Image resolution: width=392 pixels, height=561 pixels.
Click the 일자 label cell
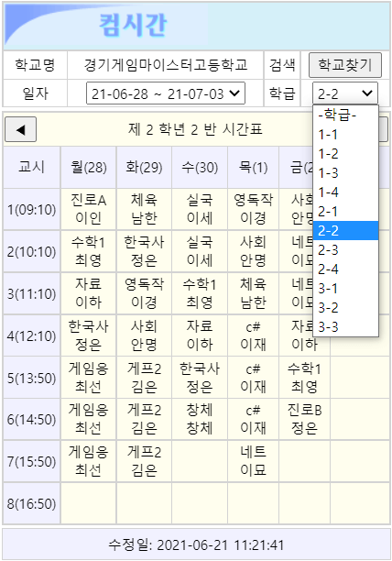pyautogui.click(x=35, y=93)
